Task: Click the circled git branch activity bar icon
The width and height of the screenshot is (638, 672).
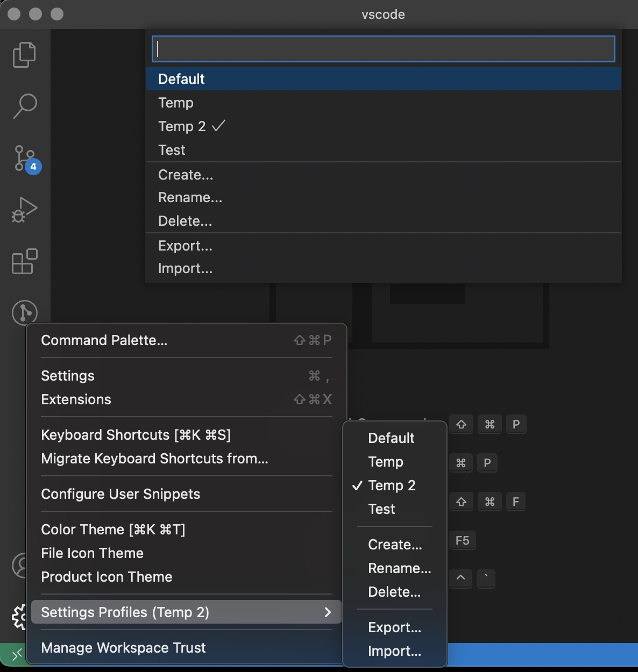Action: point(24,312)
